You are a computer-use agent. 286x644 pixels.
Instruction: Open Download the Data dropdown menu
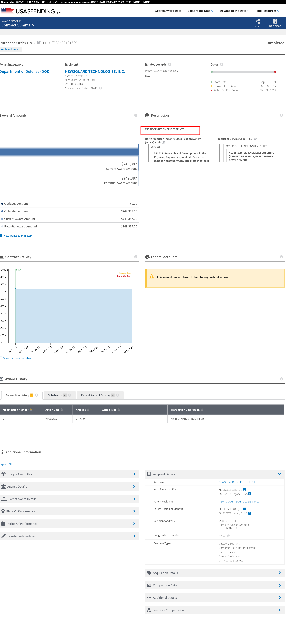(234, 11)
